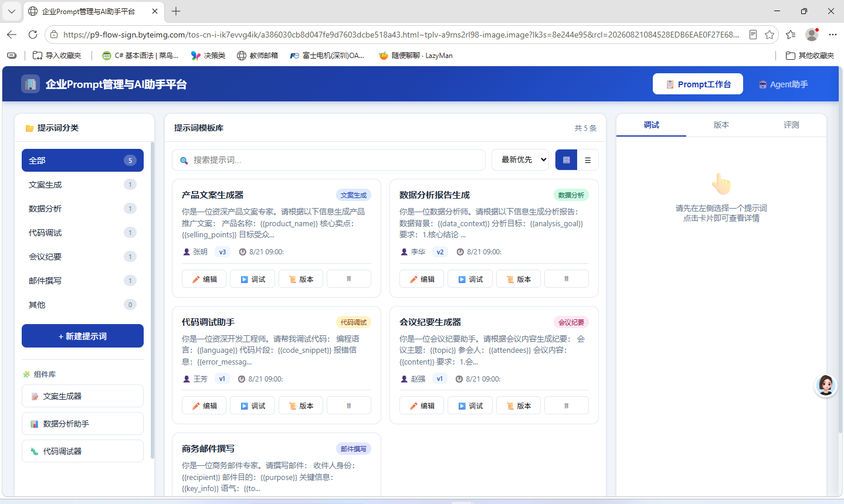Go back in browser

point(12,35)
